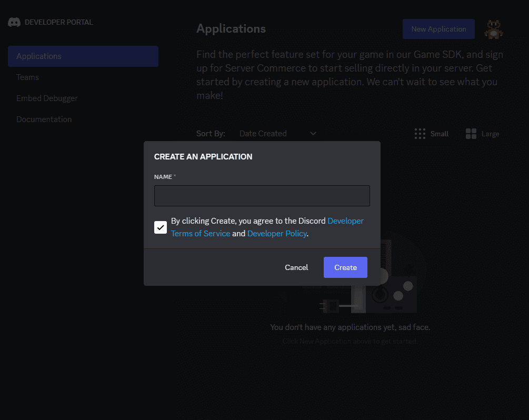Cancel the create application dialog
The image size is (529, 420).
[296, 267]
